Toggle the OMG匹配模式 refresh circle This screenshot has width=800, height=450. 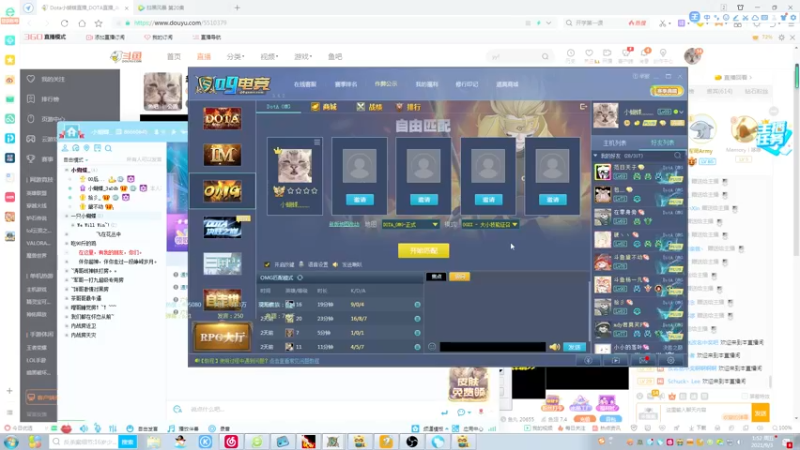coord(300,278)
